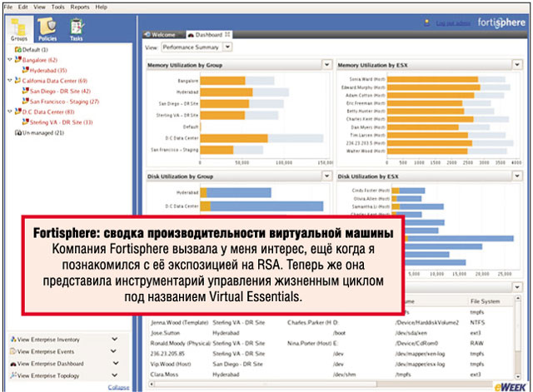Select California Data Center (69) label

pos(55,81)
